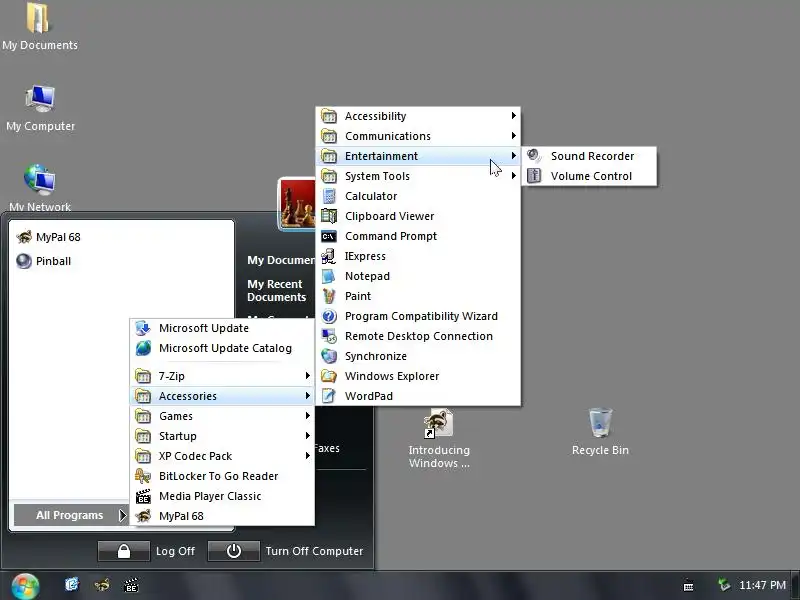
Task: Expand the Accessories submenu arrow
Action: pos(308,395)
